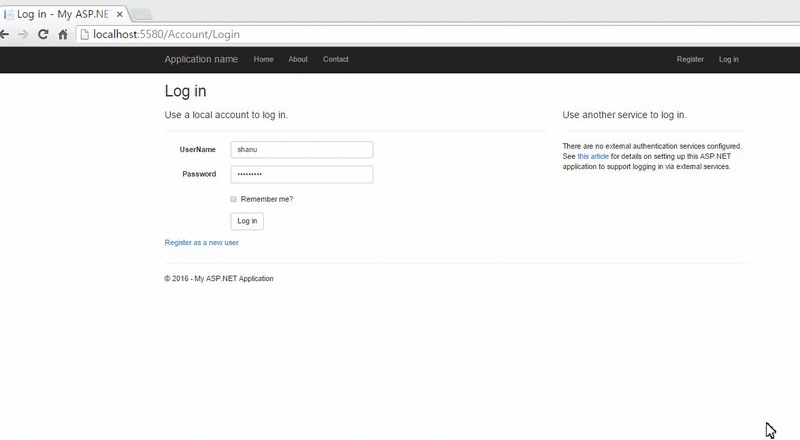Close the Log in browser tab
This screenshot has width=800, height=440.
click(119, 14)
